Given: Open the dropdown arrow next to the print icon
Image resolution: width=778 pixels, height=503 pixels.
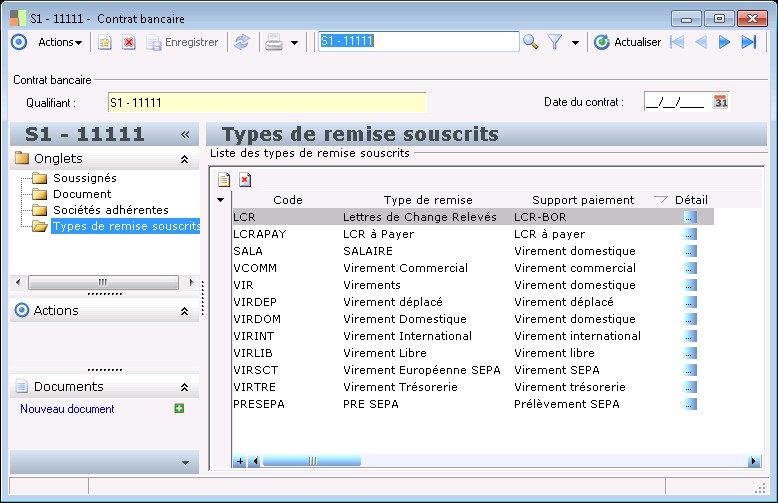Looking at the screenshot, I should coord(294,43).
